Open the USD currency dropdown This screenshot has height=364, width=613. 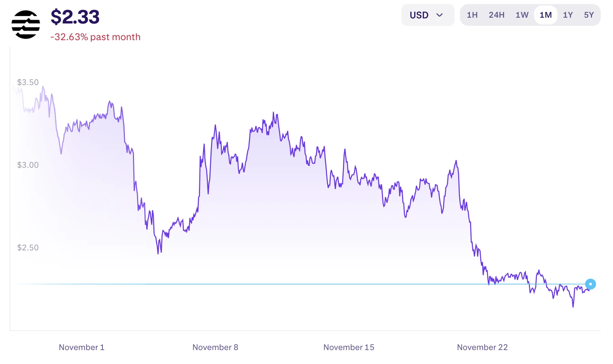[427, 15]
